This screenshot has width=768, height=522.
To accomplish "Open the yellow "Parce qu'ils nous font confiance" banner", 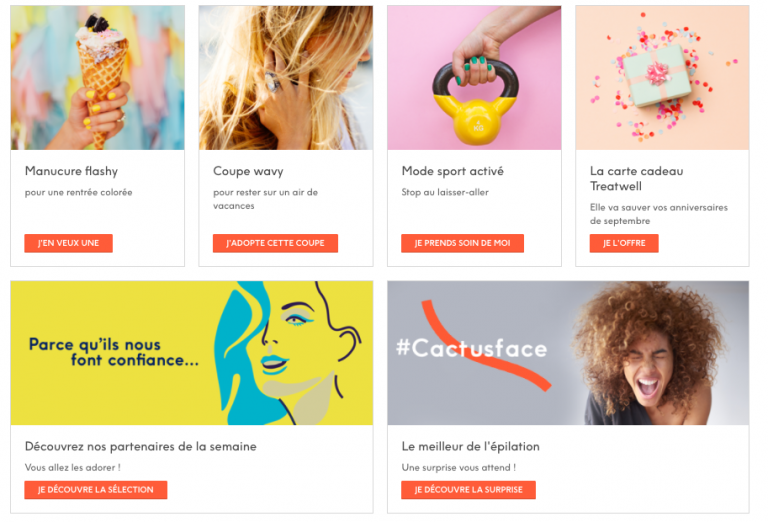I will coord(192,353).
